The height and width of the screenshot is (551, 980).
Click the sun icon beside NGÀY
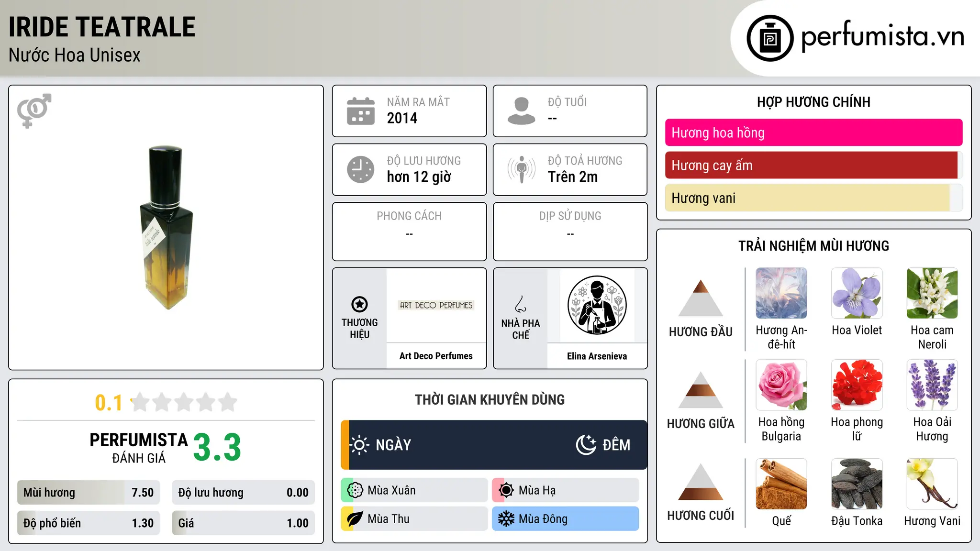pos(359,445)
